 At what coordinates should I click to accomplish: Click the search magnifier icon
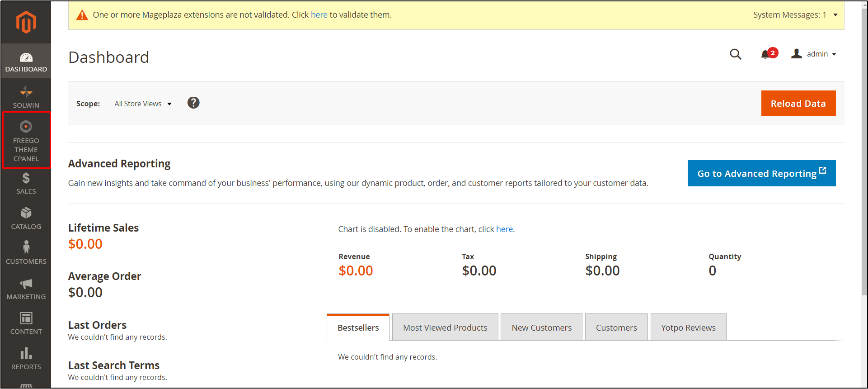735,54
